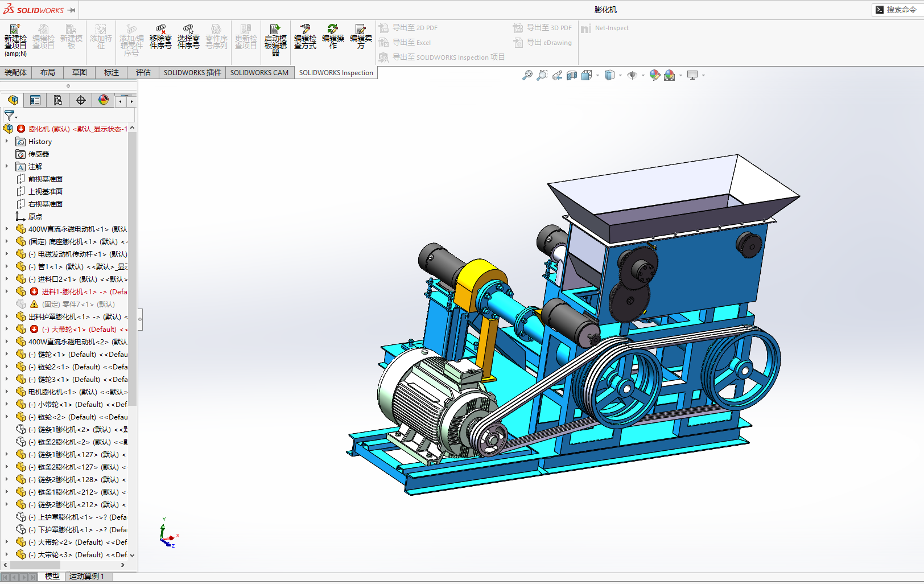
Task: Switch to SOLIDWORKS 插件 tab
Action: click(x=192, y=72)
